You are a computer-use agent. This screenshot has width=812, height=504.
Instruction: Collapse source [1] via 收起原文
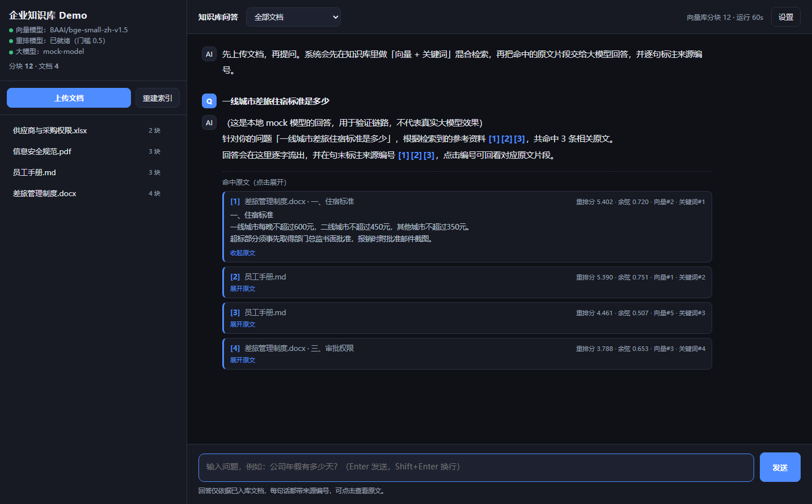pyautogui.click(x=243, y=253)
